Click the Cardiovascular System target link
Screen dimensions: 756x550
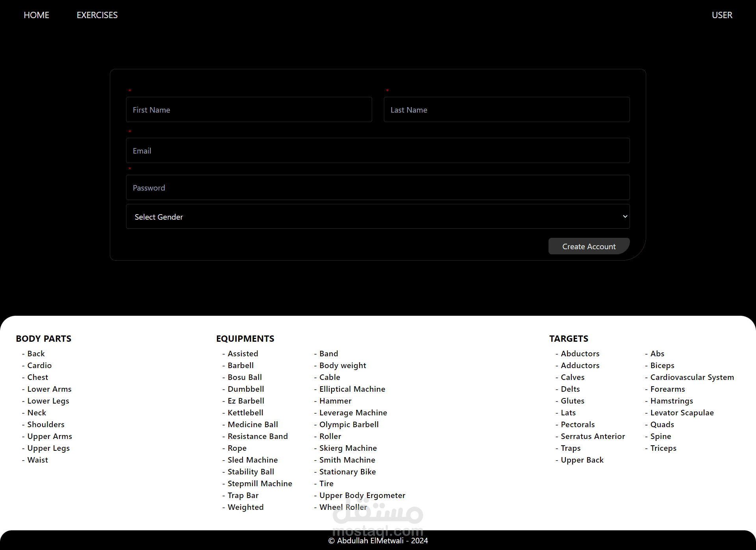point(692,377)
